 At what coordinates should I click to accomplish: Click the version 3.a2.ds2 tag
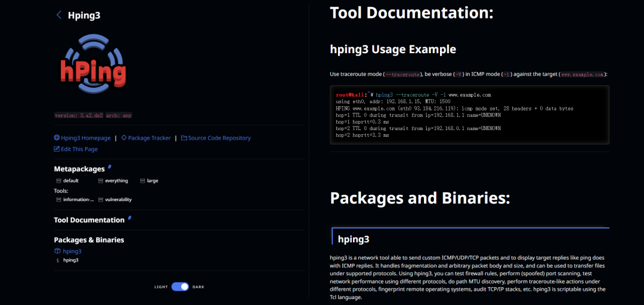(x=79, y=116)
